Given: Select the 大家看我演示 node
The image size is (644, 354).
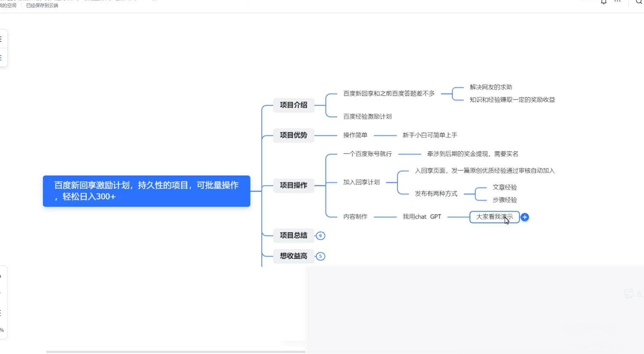Looking at the screenshot, I should (x=494, y=217).
